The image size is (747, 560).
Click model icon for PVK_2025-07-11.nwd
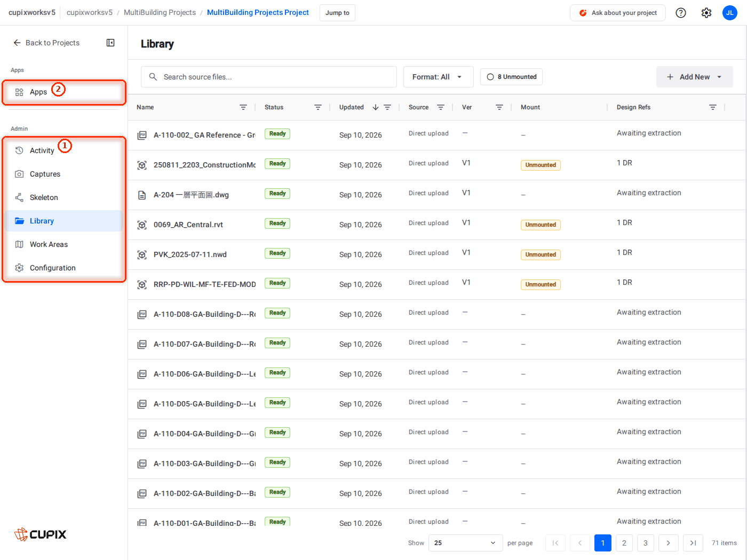point(142,255)
